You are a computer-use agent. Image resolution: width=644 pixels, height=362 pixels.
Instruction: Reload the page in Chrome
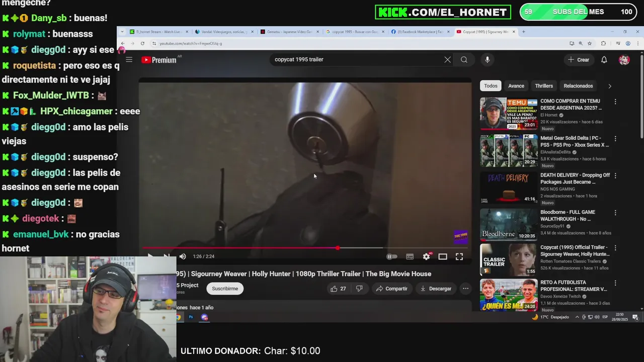[x=142, y=43]
